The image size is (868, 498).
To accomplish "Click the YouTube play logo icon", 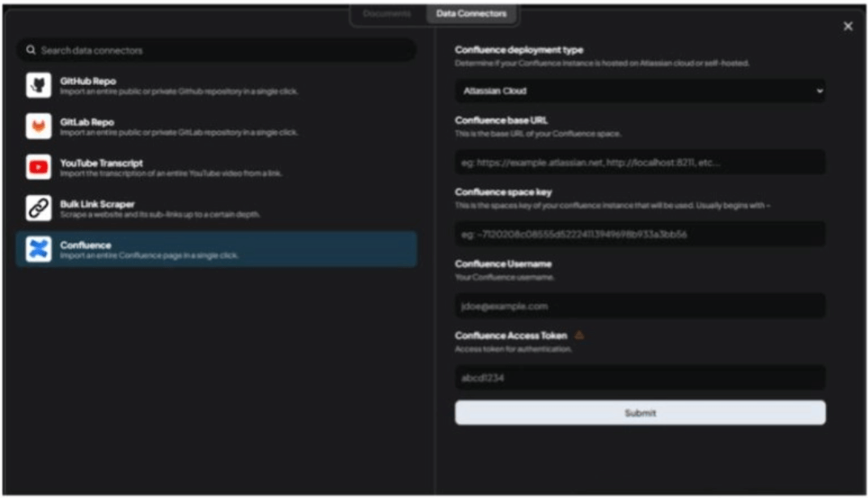I will (38, 168).
